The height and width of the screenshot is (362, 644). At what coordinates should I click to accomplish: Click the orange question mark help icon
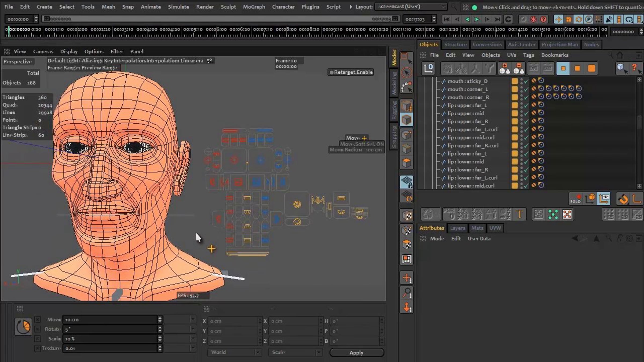tap(634, 68)
